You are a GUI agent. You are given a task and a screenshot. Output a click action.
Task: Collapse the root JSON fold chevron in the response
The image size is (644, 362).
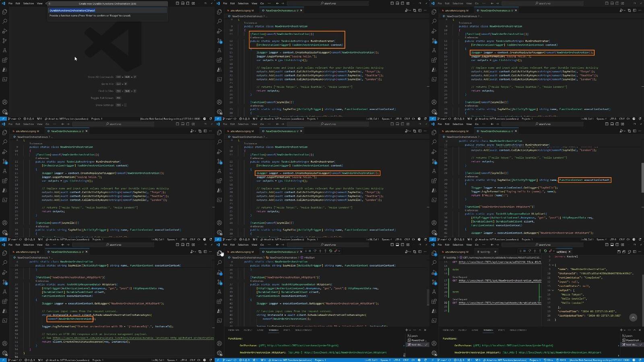point(553,265)
